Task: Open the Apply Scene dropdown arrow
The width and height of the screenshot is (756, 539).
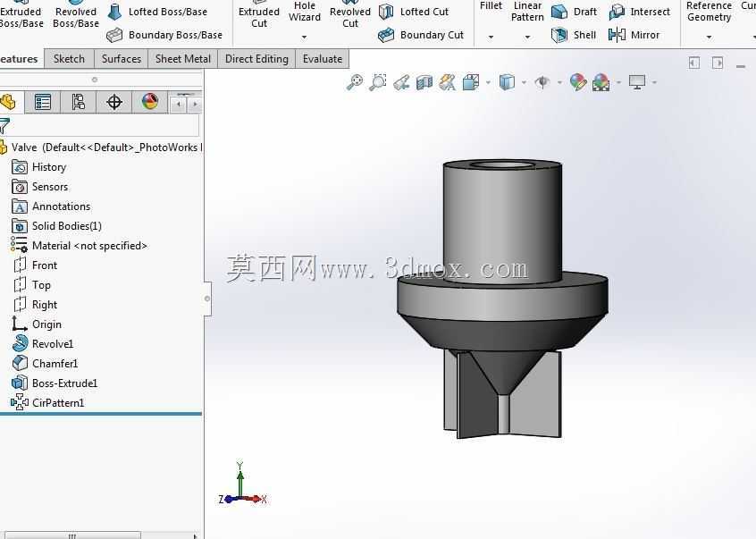Action: click(x=618, y=82)
